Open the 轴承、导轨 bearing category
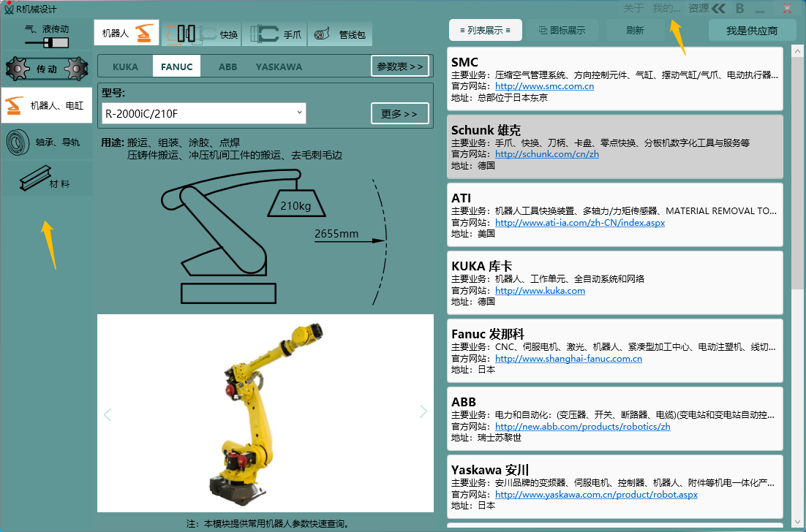 [47, 142]
